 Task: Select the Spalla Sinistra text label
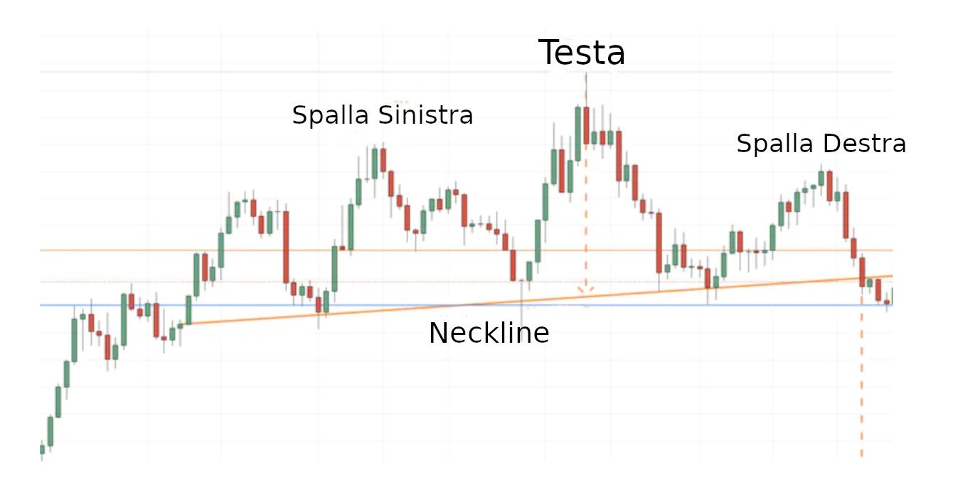(383, 115)
